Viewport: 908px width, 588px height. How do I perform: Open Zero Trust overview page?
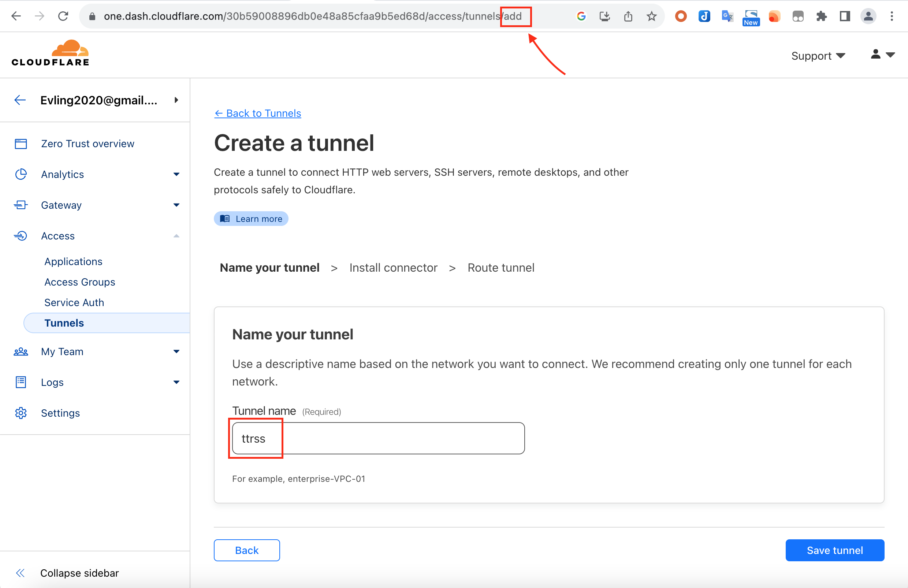point(88,144)
